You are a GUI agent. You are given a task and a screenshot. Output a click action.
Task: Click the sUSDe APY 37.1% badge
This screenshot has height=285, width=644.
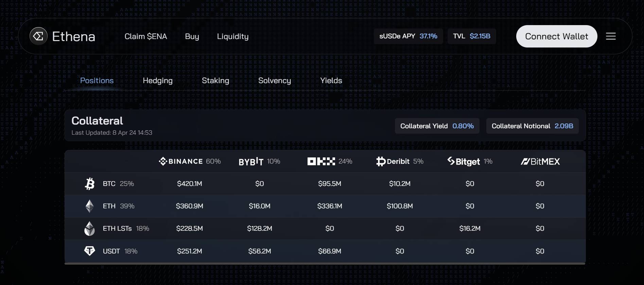click(x=408, y=36)
